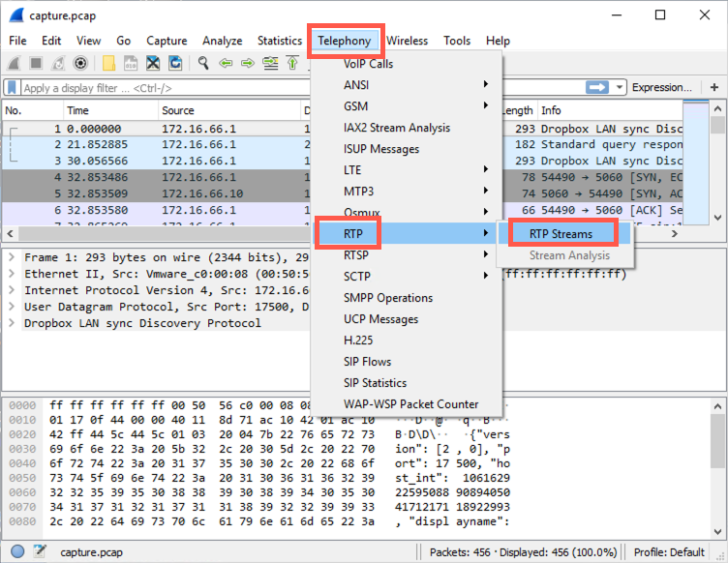
Task: Open the recent filters dropdown arrow
Action: 619,87
